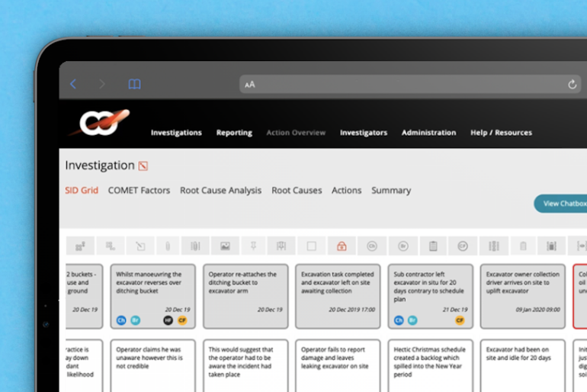Image resolution: width=587 pixels, height=392 pixels.
Task: Click the View Chatbox button
Action: point(563,204)
